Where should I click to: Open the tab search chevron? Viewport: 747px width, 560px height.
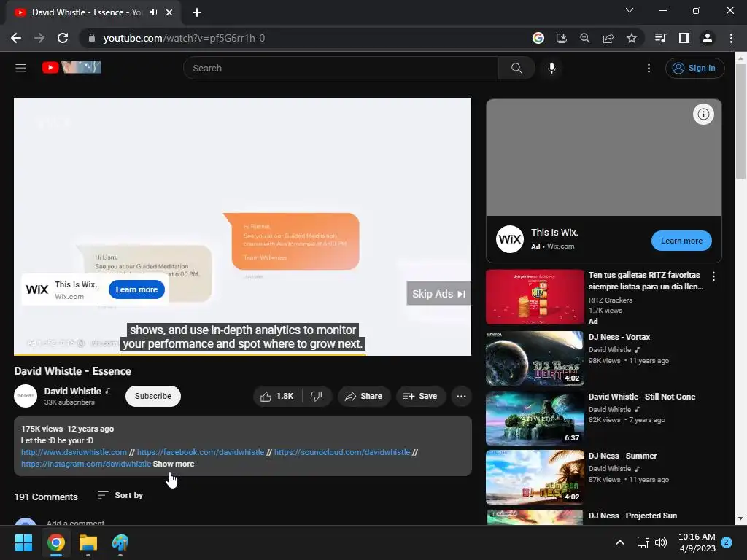click(630, 10)
